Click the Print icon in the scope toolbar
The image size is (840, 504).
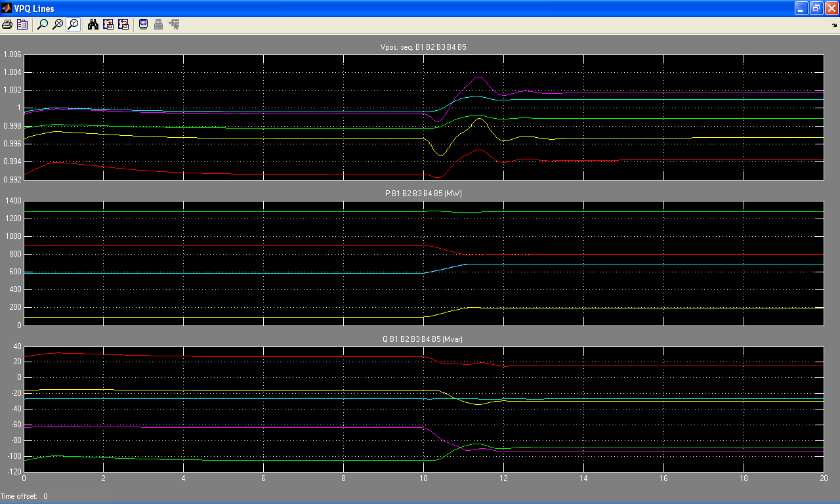pyautogui.click(x=7, y=25)
